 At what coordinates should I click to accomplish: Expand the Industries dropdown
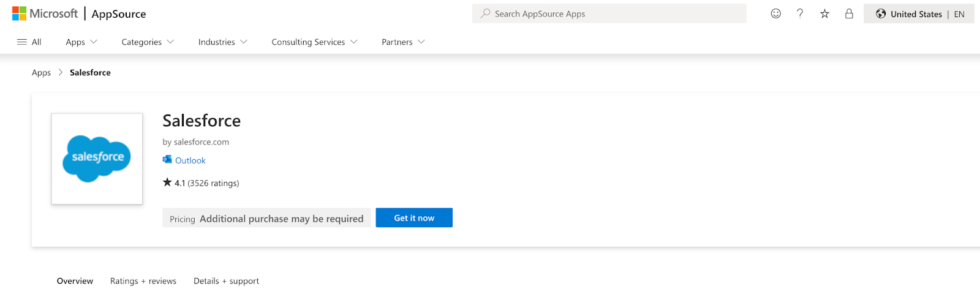[223, 42]
